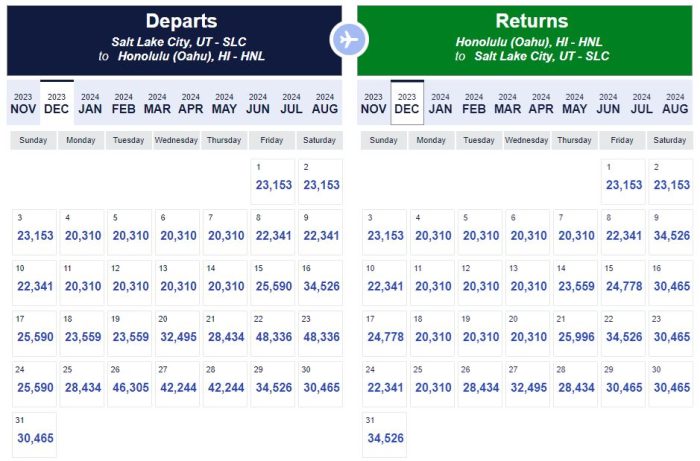Select December 4 departure for 20,310 miles

(81, 230)
